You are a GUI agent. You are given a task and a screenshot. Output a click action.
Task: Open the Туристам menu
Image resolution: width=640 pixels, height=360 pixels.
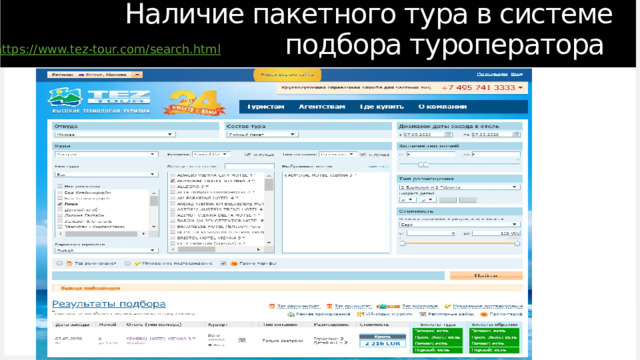point(266,107)
